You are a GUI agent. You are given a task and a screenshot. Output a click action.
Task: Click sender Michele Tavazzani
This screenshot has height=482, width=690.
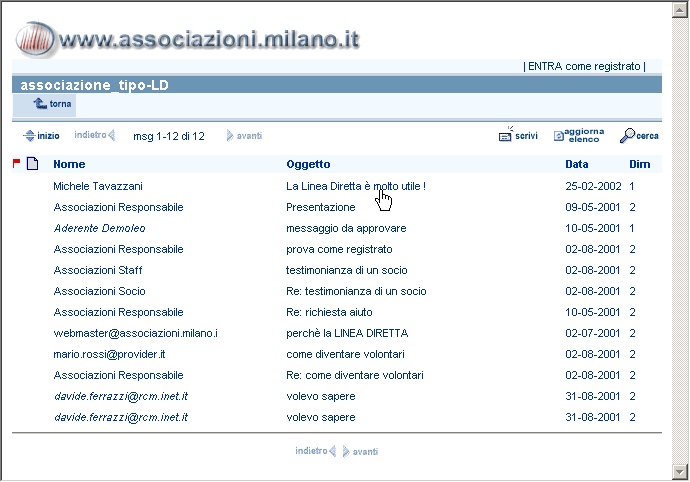[x=98, y=186]
